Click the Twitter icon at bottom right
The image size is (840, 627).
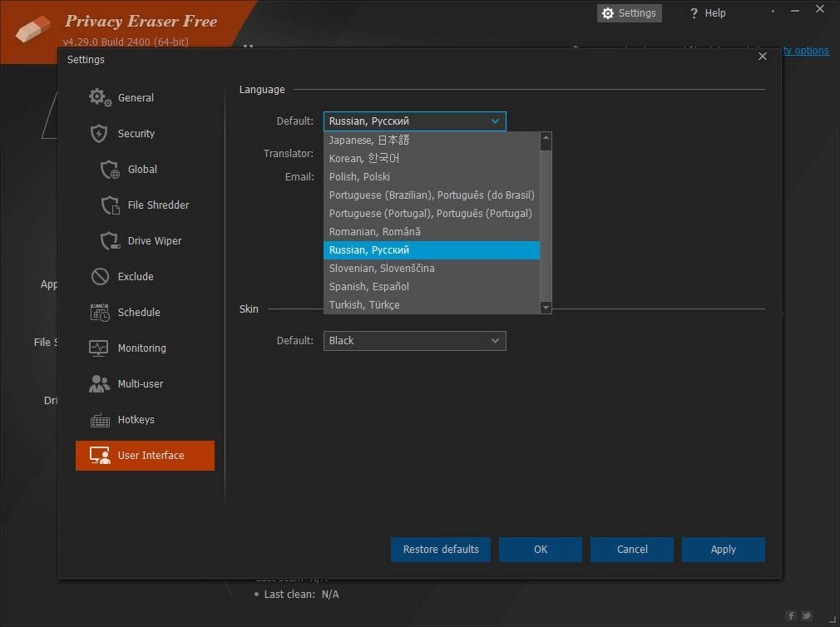click(806, 615)
